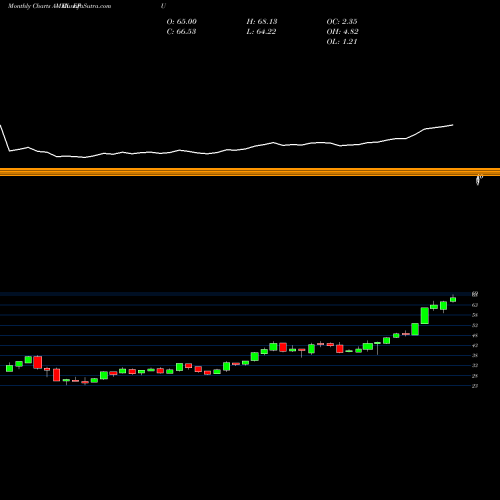
Task: Select the high price H: 68.13
Action: coord(262,22)
